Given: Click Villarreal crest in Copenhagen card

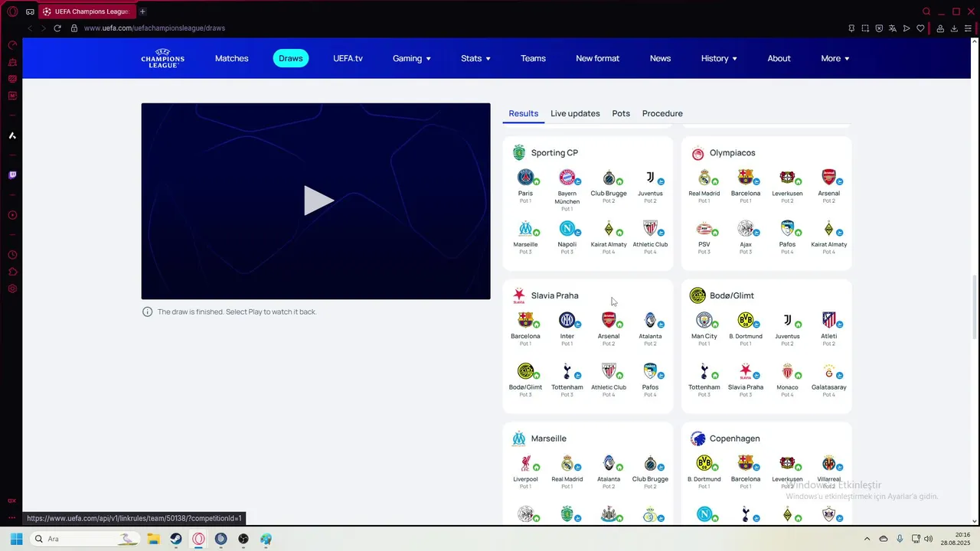Looking at the screenshot, I should click(x=828, y=463).
